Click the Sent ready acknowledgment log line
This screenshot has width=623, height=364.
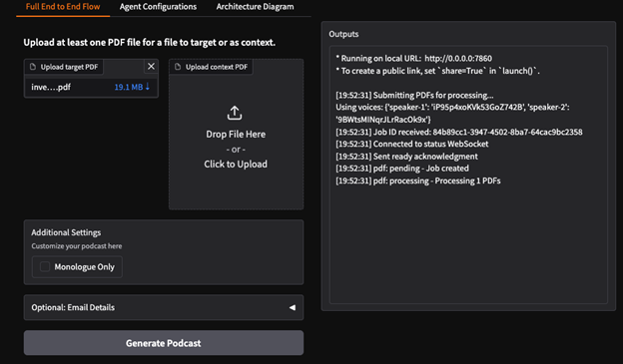[406, 156]
